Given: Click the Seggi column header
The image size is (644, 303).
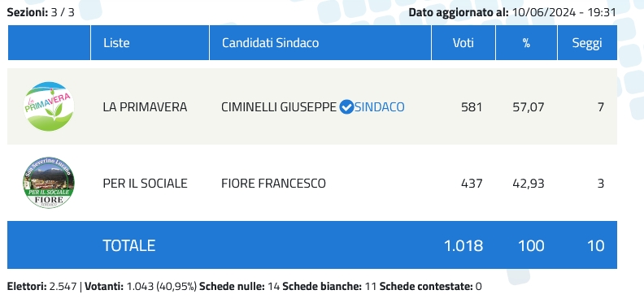Looking at the screenshot, I should tap(587, 43).
